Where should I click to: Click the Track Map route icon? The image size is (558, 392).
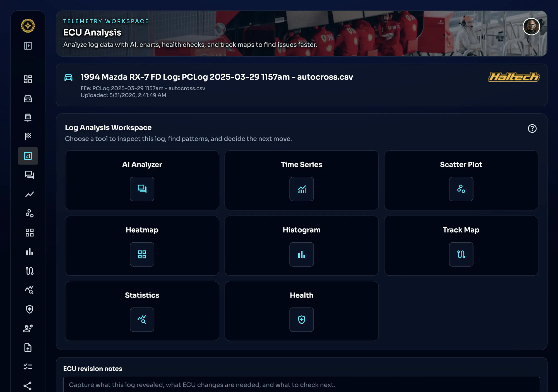(461, 254)
